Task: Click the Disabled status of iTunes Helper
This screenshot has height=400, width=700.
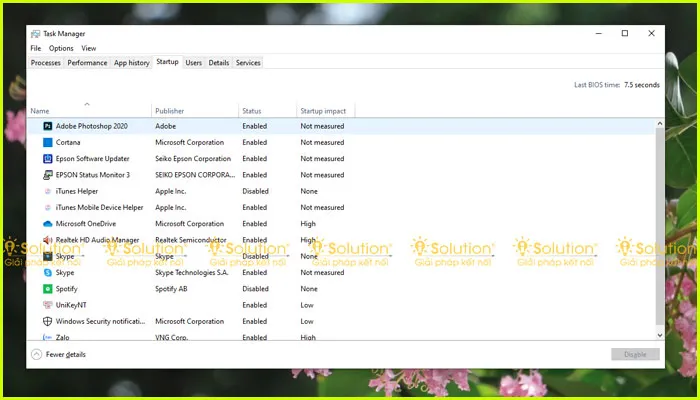Action: pos(255,191)
